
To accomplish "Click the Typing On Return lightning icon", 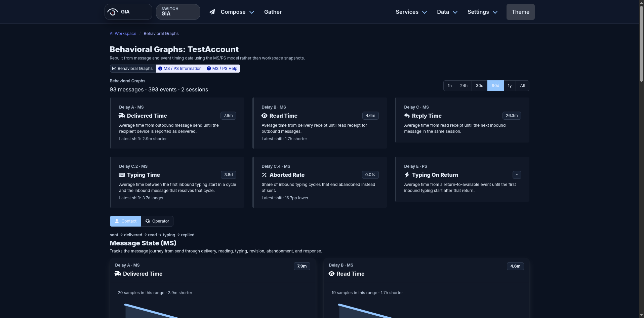I will point(407,175).
